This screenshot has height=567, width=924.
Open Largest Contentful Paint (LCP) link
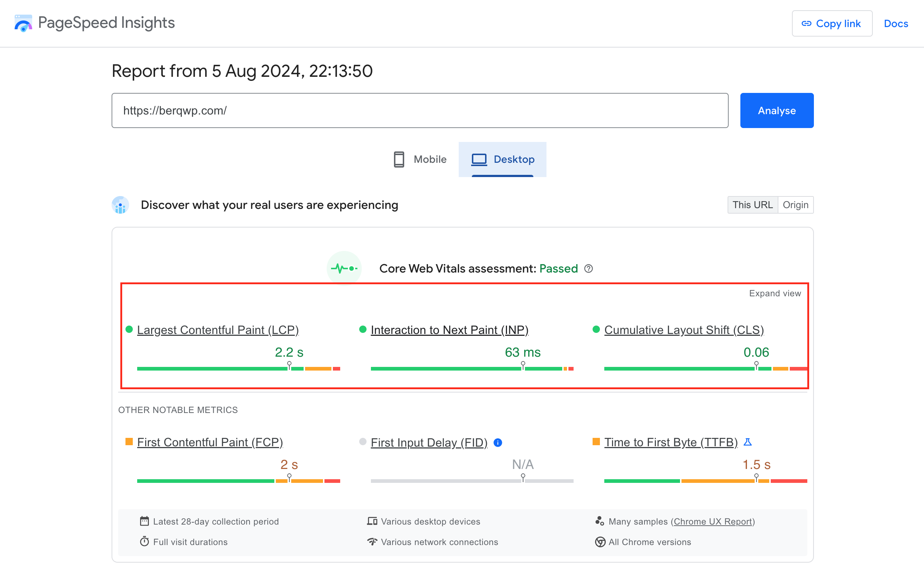pos(218,330)
